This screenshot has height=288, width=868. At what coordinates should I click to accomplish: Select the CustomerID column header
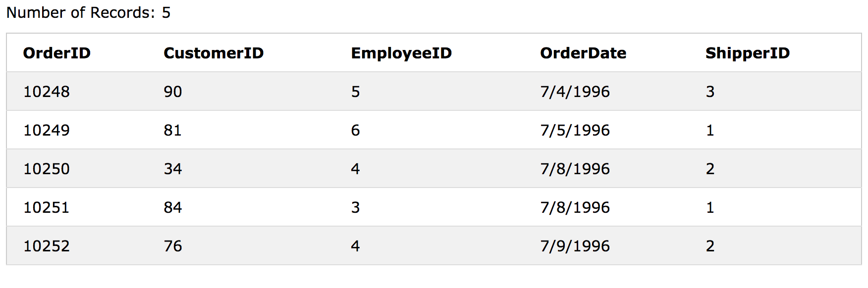(x=214, y=53)
